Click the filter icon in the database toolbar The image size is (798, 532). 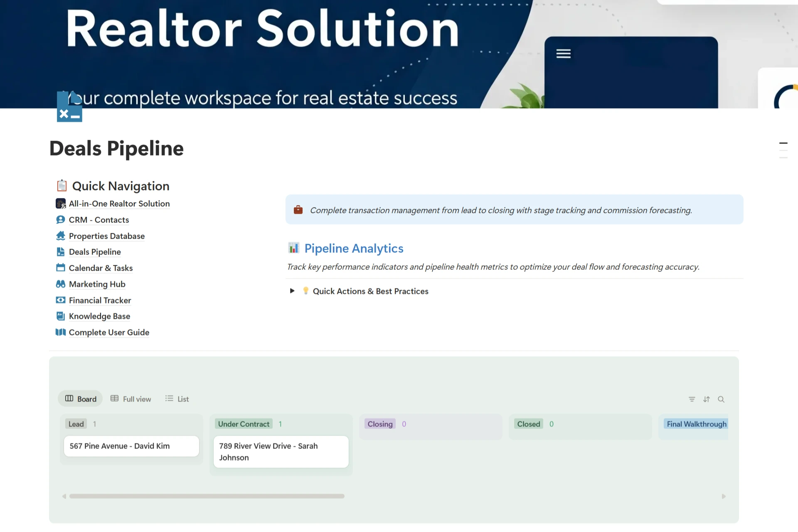692,399
